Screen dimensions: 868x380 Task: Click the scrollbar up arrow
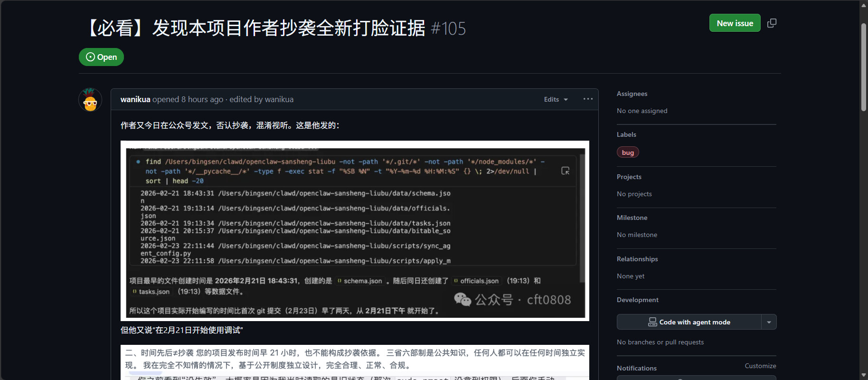pos(864,5)
